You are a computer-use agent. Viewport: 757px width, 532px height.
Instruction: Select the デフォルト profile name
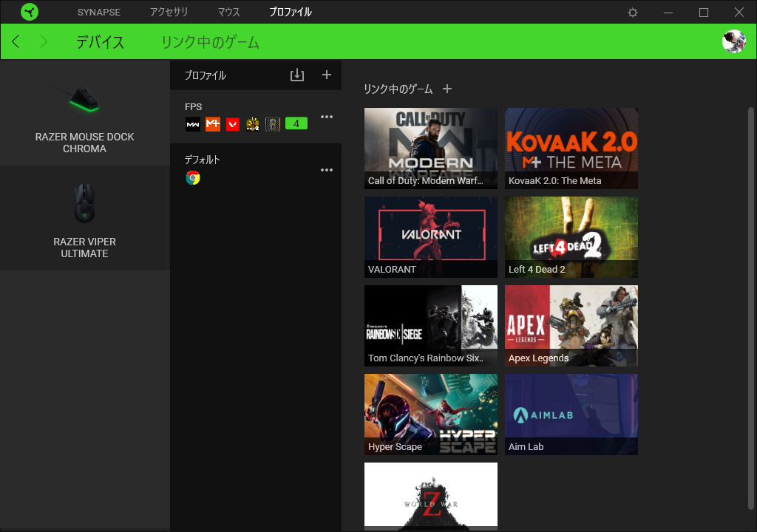coord(203,160)
